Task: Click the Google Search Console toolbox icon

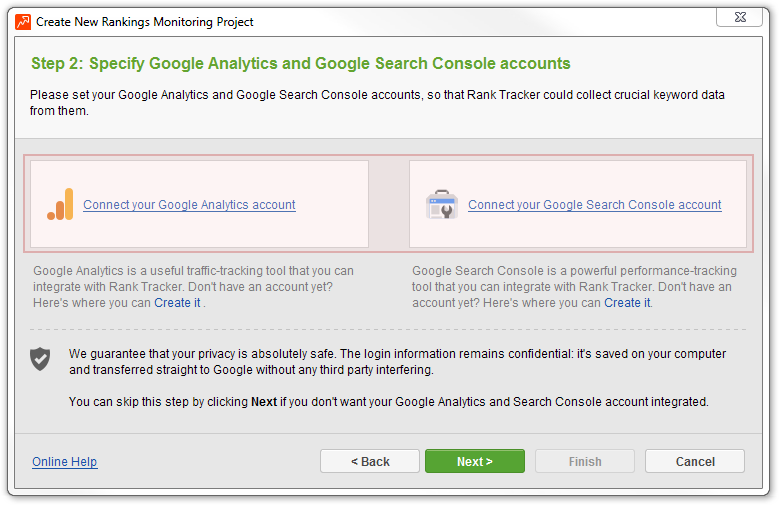Action: coord(442,204)
